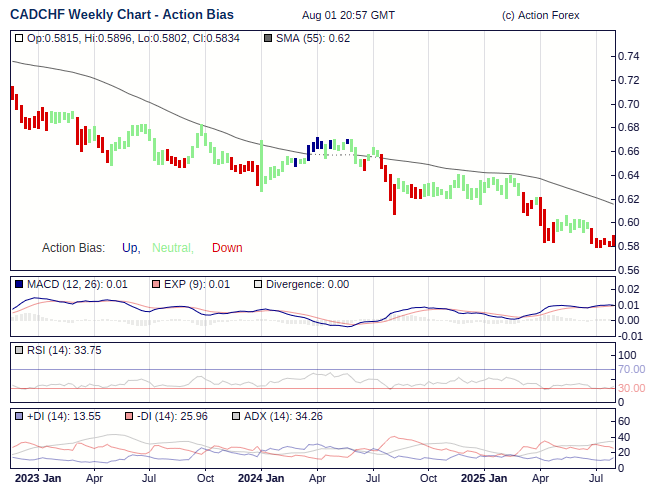This screenshot has height=489, width=650.
Task: Click the Aug 01 20:57 GMT timestamp
Action: click(347, 16)
